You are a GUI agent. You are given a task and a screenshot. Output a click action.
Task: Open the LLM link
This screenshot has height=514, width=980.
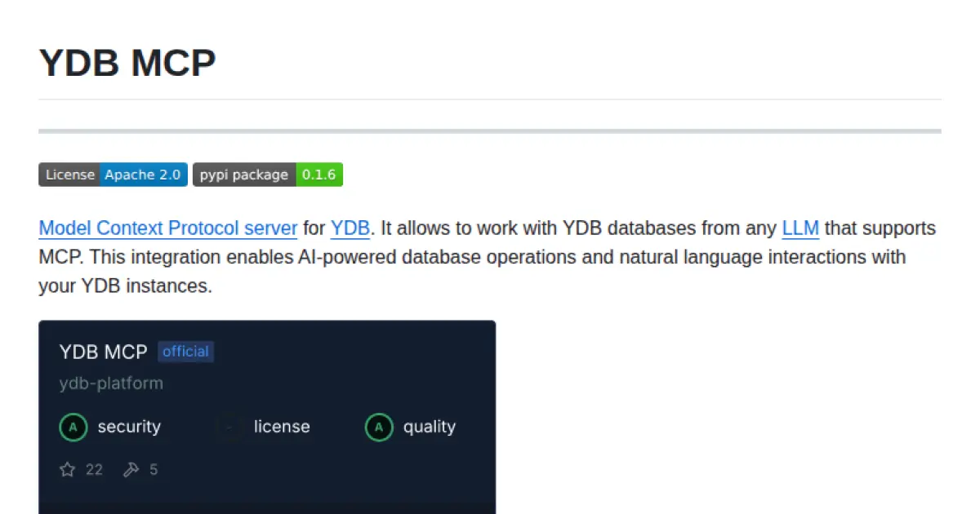coord(800,228)
